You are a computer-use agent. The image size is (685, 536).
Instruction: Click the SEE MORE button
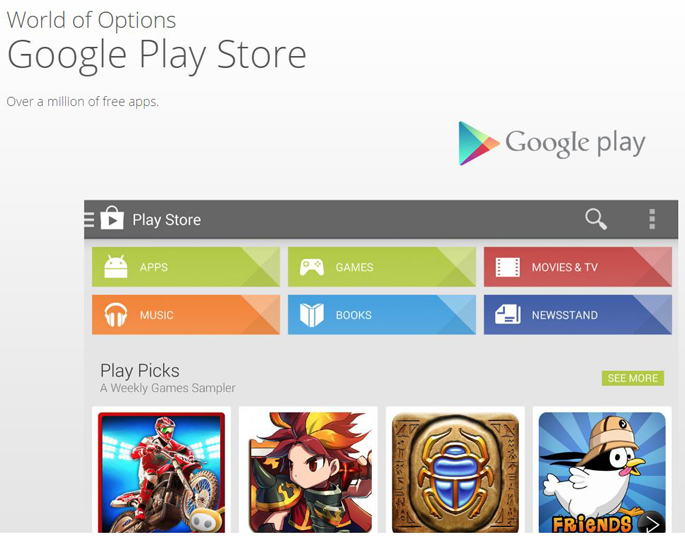[633, 378]
